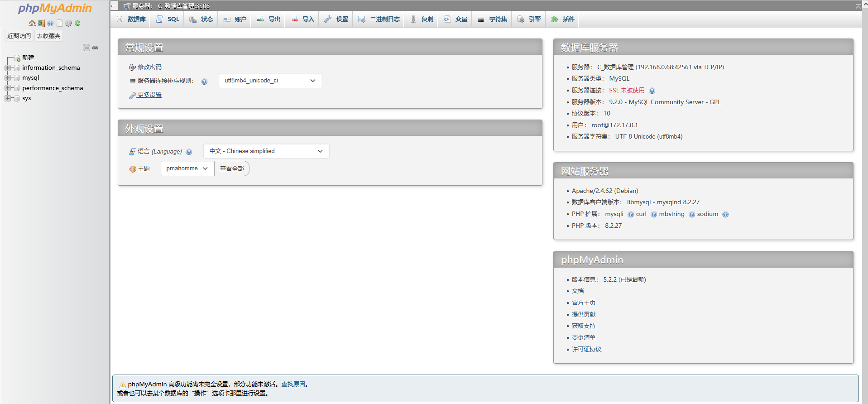Click help icon after curl extension
The image size is (868, 404).
click(x=654, y=215)
